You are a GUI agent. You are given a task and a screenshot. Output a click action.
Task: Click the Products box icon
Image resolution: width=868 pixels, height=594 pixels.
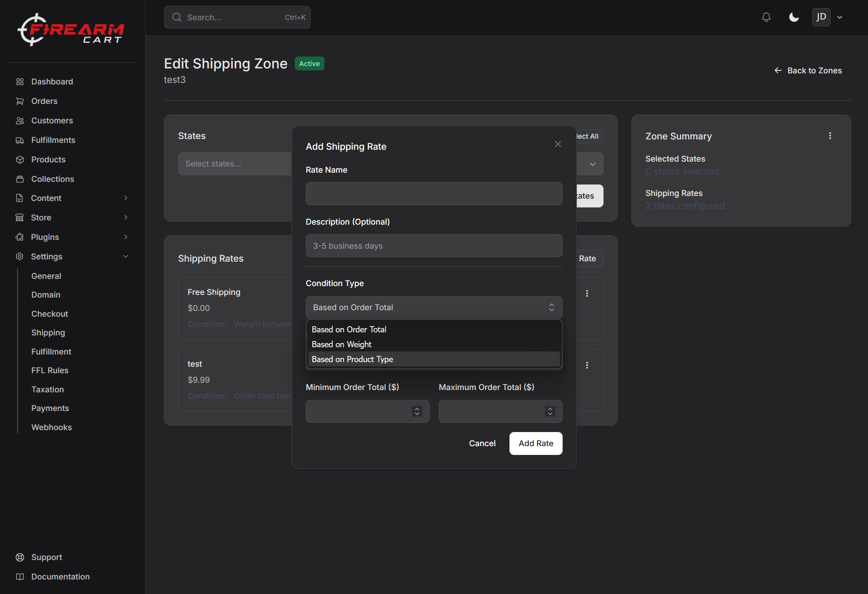[20, 160]
